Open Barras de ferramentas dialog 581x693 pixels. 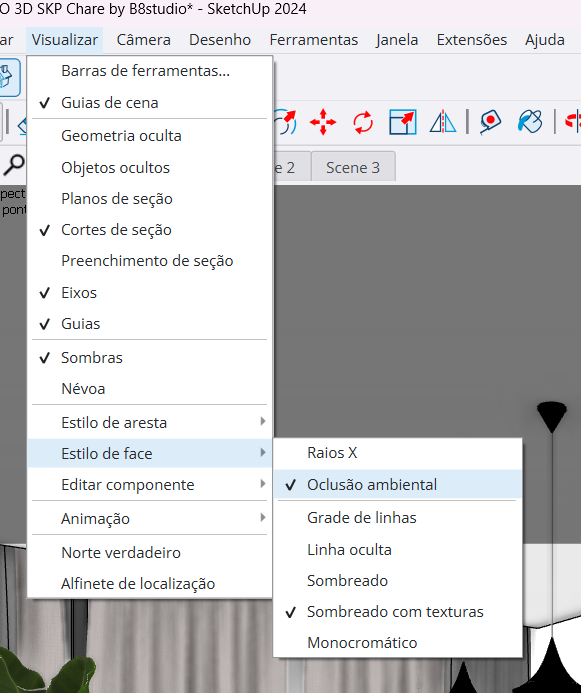pos(150,71)
